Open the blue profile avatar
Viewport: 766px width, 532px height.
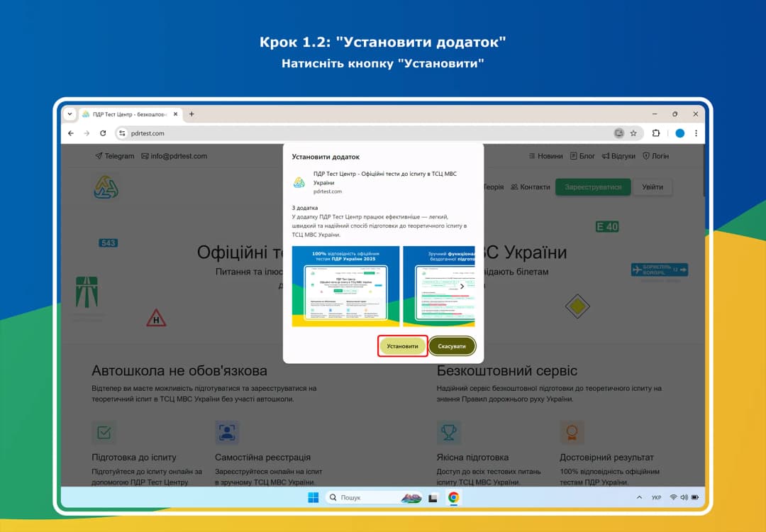(679, 133)
